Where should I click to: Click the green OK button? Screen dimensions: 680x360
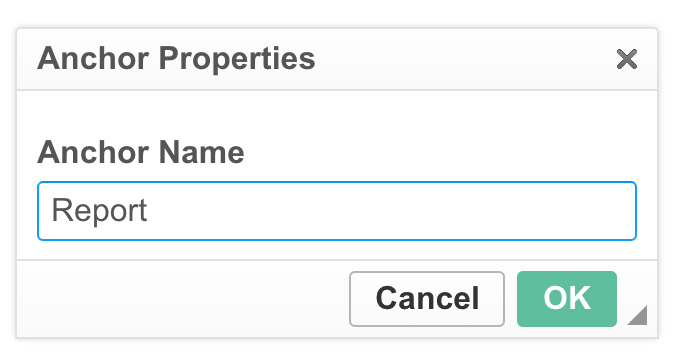click(x=567, y=299)
